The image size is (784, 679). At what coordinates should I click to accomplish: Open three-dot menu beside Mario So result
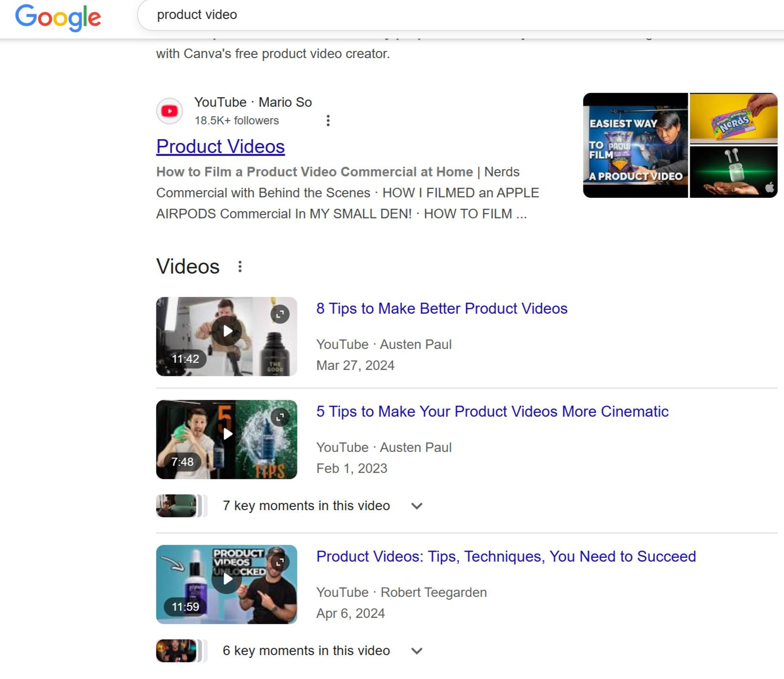328,121
